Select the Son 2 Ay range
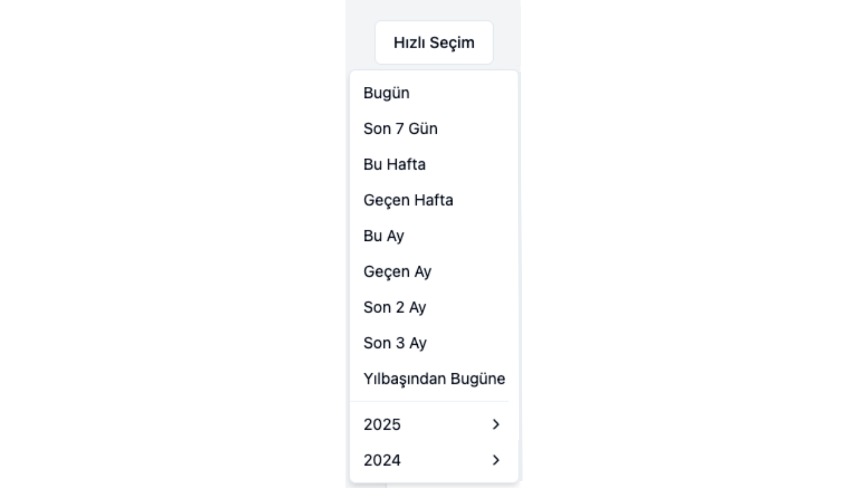Screen dimensions: 868x488 [x=395, y=307]
